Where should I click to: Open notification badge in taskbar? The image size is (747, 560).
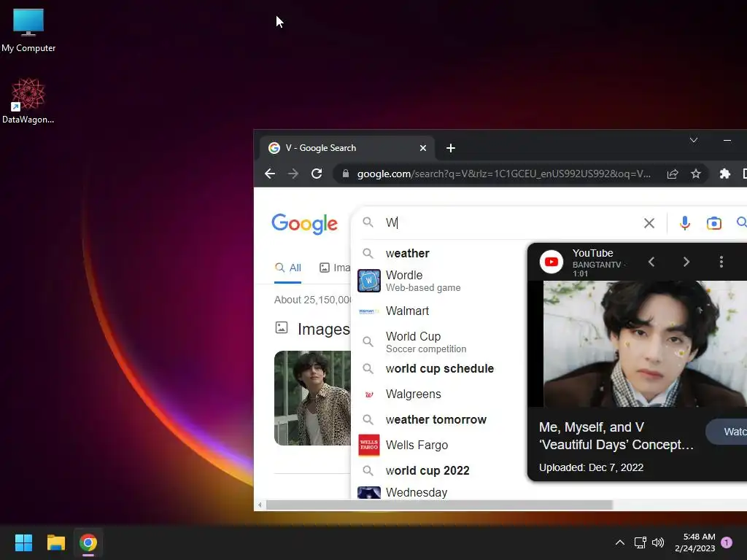727,542
